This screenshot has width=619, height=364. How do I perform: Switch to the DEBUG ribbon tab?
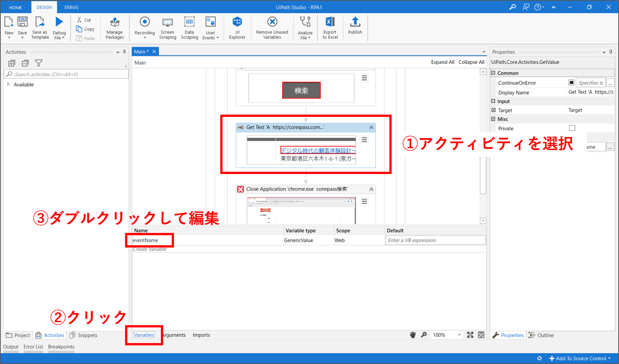coord(71,7)
